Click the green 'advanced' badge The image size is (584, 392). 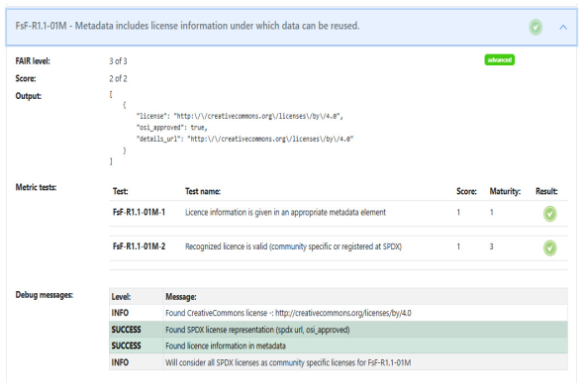pyautogui.click(x=500, y=60)
